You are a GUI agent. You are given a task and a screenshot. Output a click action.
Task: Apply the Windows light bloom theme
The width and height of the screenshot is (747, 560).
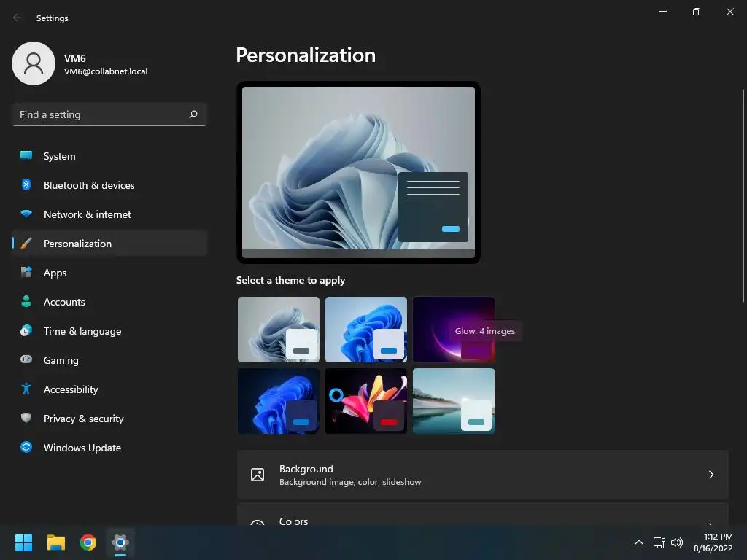(279, 330)
